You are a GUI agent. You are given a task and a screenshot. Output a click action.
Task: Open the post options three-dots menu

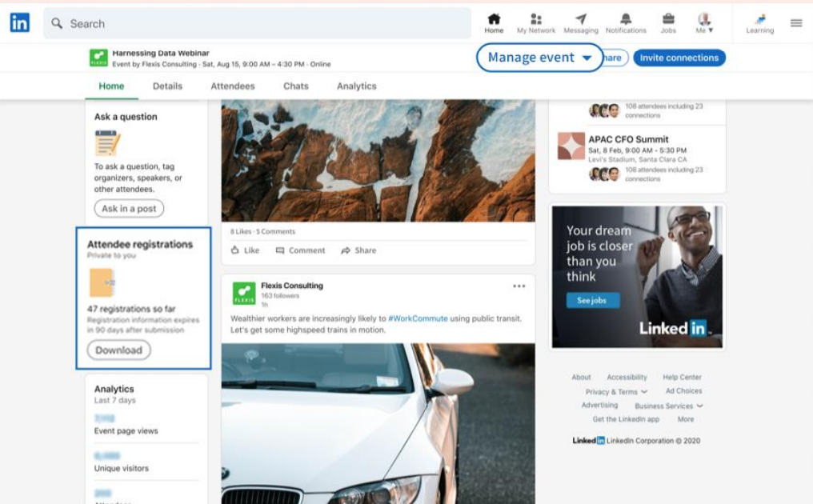(519, 286)
